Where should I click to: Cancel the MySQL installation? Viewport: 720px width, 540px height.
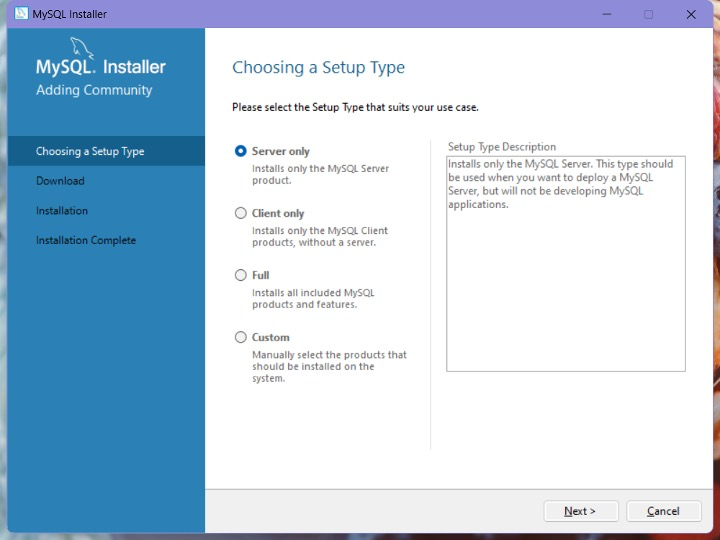coord(663,511)
